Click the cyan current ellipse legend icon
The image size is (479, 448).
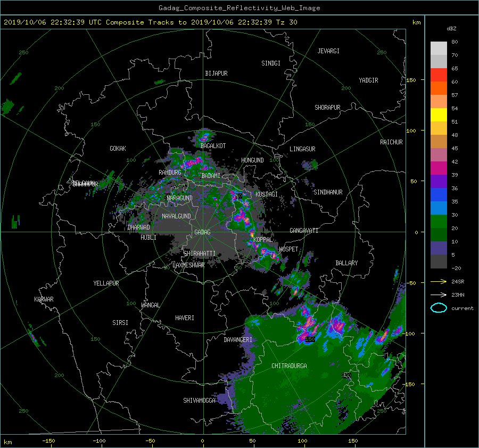click(439, 308)
